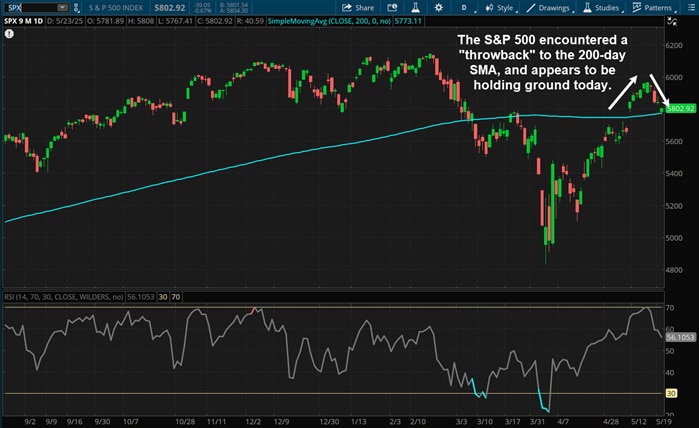
Task: Open the symbol selector dropdown arrow
Action: (63, 8)
